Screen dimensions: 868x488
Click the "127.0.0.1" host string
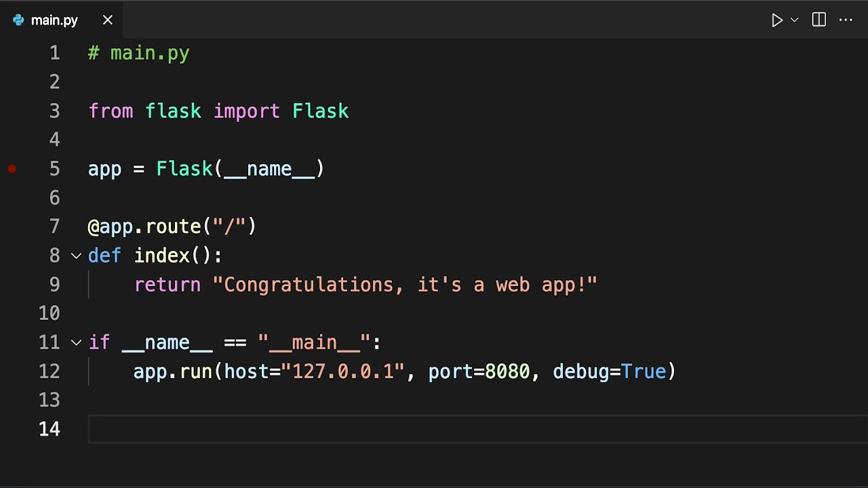[342, 371]
